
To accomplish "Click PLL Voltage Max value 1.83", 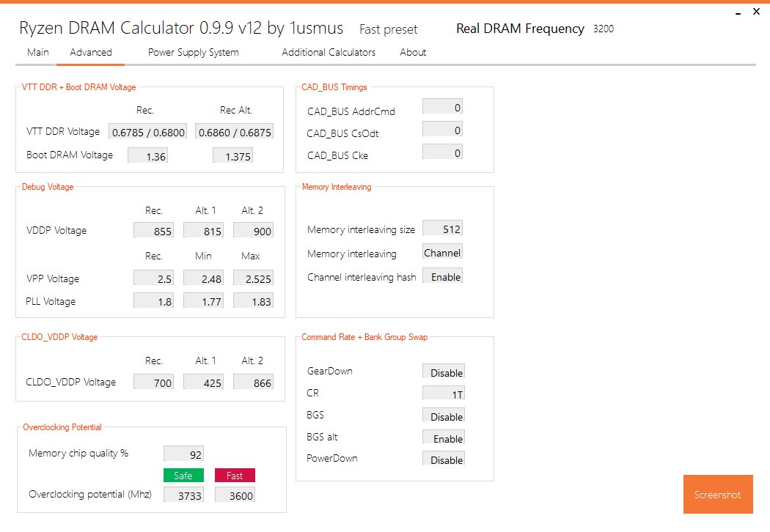I will 253,300.
